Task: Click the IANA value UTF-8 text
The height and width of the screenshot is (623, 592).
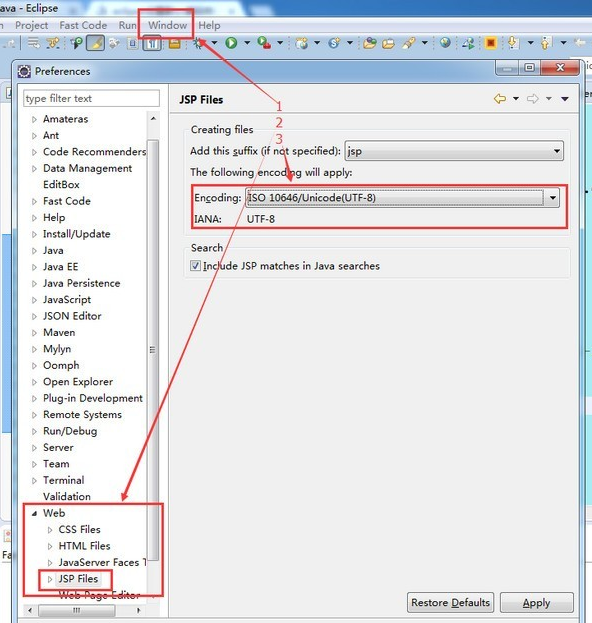Action: (x=261, y=219)
